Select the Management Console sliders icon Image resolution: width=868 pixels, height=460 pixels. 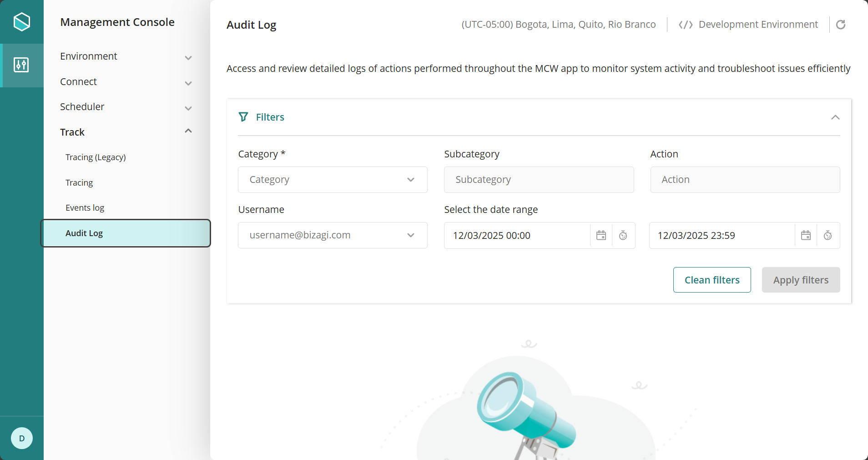(x=21, y=65)
